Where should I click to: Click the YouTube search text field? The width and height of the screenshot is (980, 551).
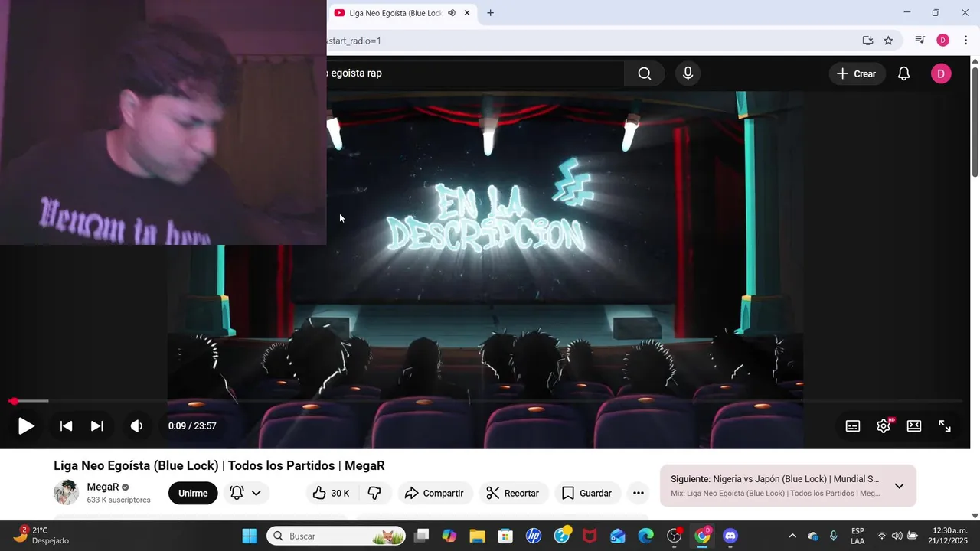[475, 73]
